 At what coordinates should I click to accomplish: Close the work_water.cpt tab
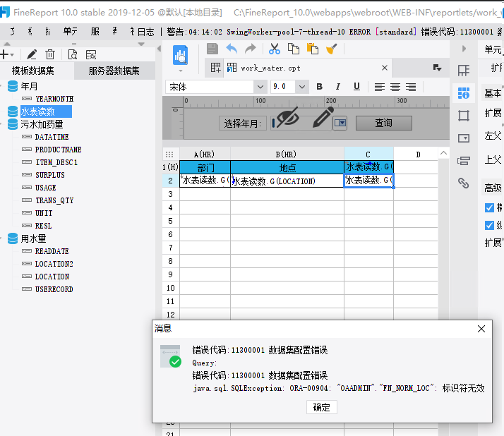pos(385,68)
